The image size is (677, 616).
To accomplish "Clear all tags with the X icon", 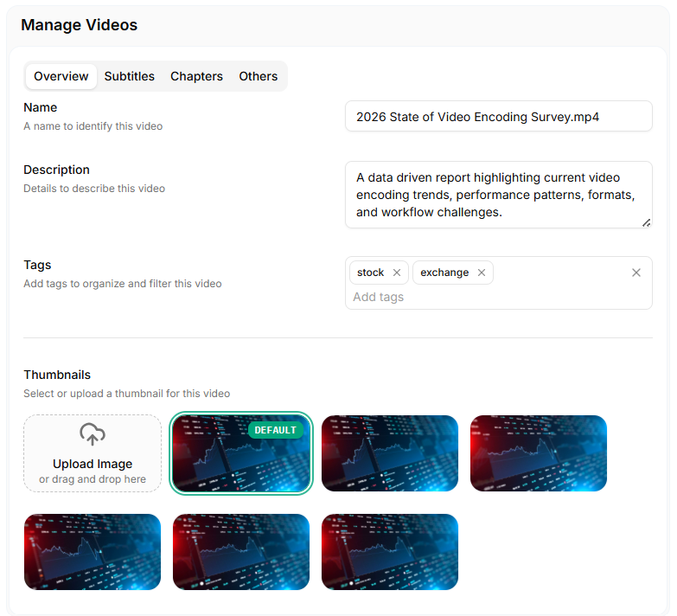I will (636, 273).
